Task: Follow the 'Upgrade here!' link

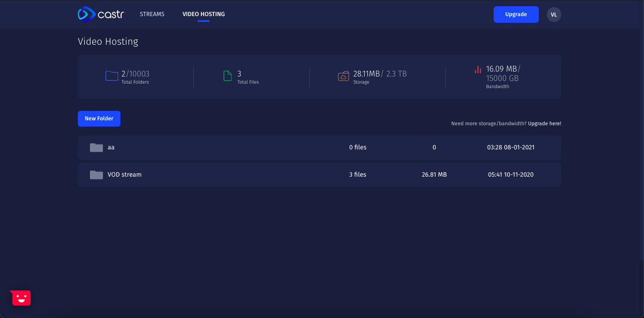Action: 545,123
